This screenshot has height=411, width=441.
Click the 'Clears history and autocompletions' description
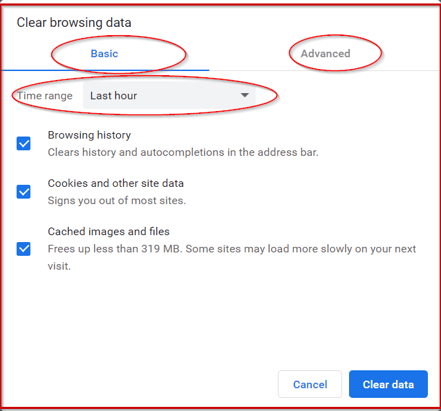click(183, 152)
